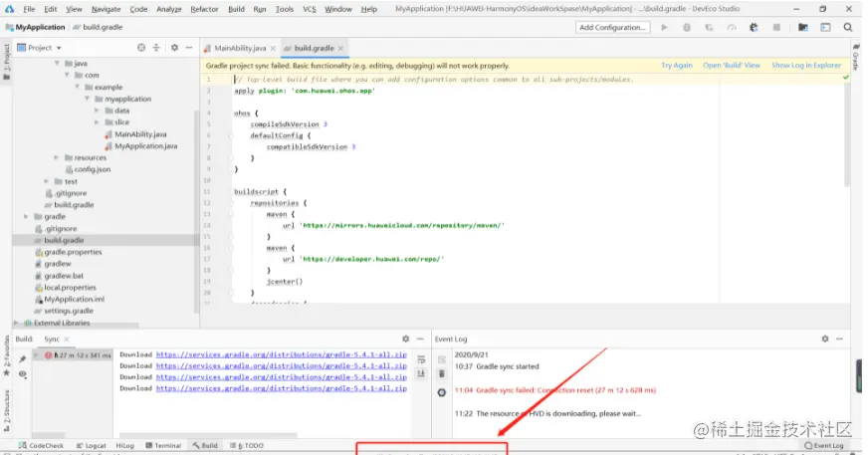Click the Stop square icon in toolbar
This screenshot has height=455, width=868.
776,27
